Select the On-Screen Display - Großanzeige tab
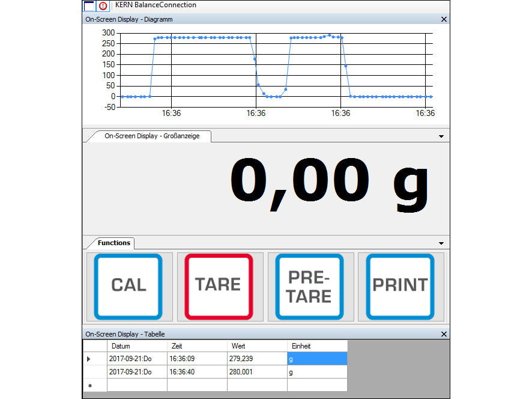This screenshot has width=532, height=399. 151,136
